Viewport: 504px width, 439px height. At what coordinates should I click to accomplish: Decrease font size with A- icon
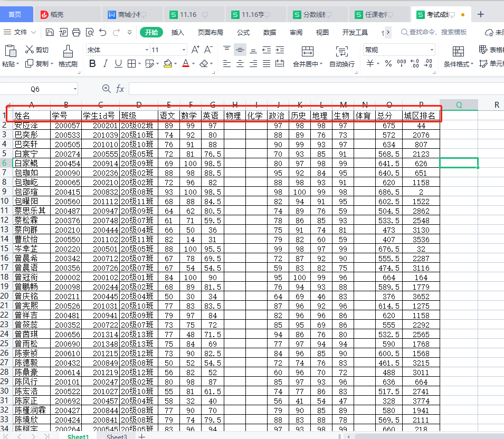click(x=208, y=50)
